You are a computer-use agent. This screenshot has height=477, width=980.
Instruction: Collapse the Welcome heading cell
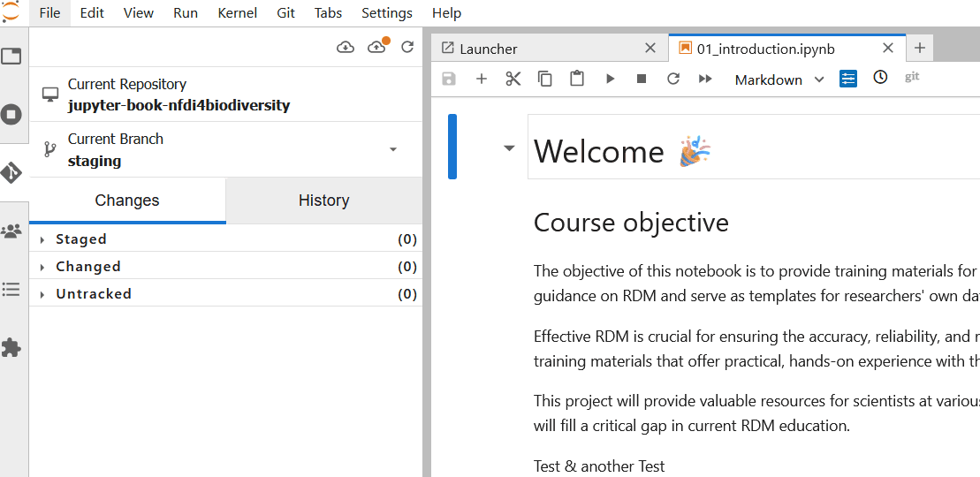pos(509,148)
